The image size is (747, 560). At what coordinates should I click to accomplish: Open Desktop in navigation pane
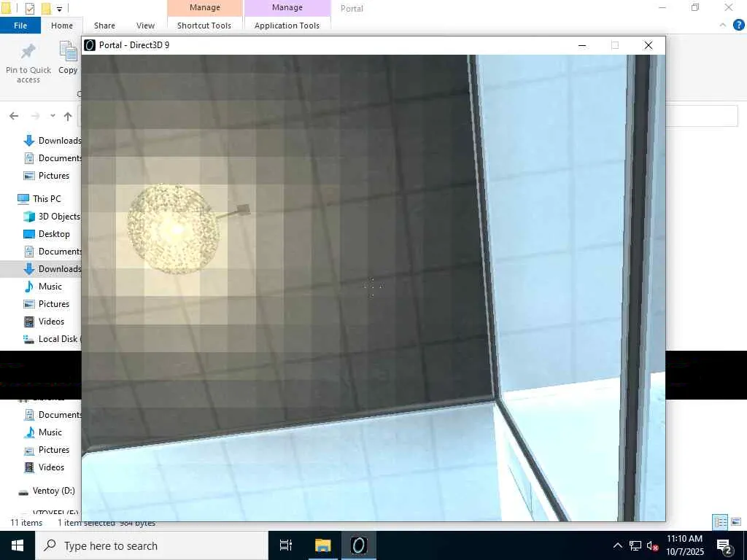[47, 234]
